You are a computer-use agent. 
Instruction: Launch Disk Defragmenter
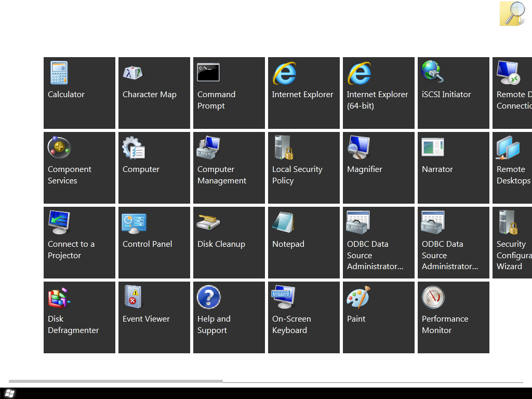click(x=79, y=317)
